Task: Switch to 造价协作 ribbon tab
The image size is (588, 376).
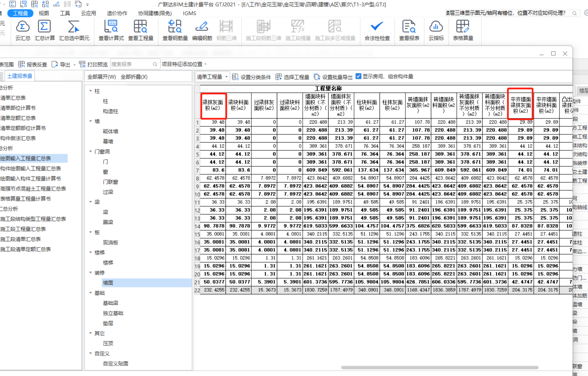Action: 117,13
